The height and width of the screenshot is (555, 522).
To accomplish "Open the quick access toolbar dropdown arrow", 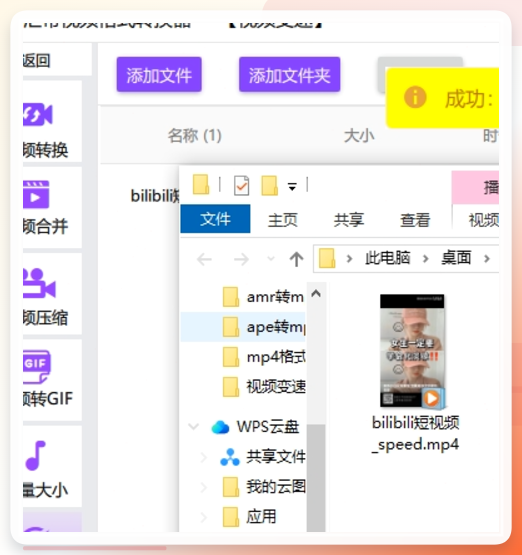I will (x=292, y=187).
